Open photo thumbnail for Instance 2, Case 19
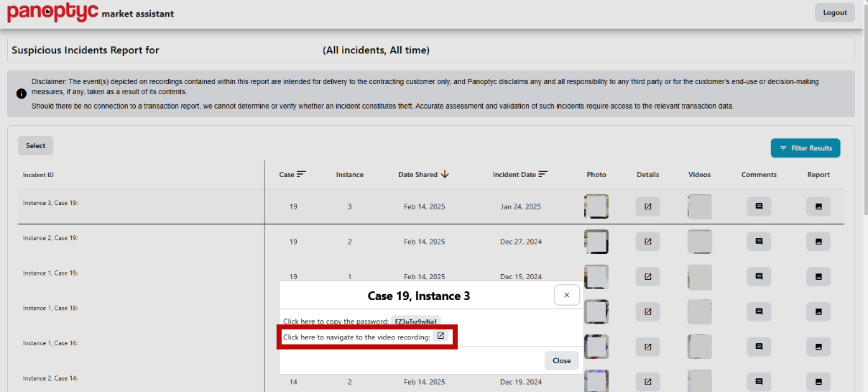 pyautogui.click(x=596, y=242)
